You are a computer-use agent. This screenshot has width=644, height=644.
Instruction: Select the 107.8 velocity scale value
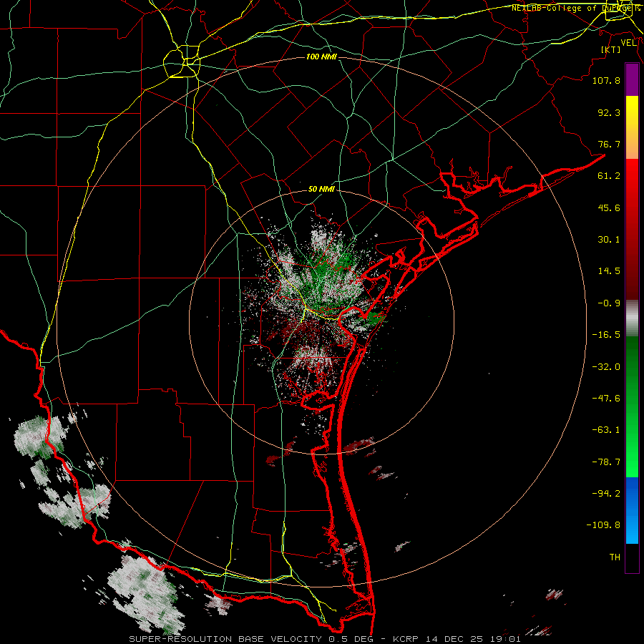[606, 80]
